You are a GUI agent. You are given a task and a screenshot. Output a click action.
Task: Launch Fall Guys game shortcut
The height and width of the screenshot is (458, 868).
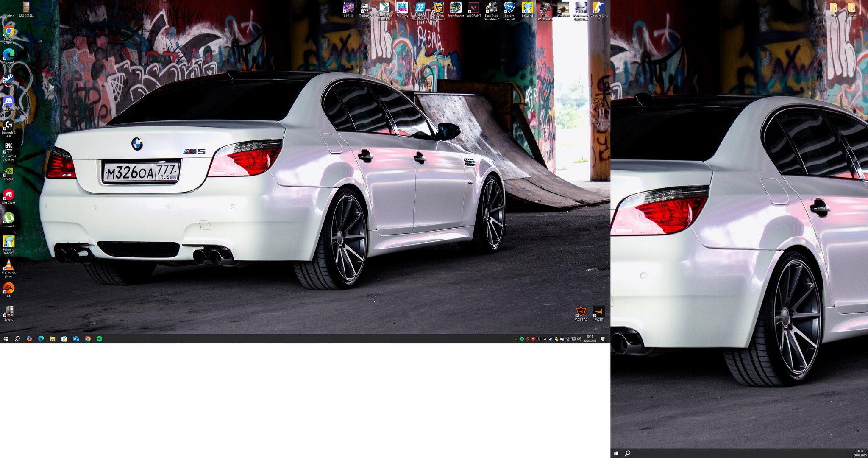pyautogui.click(x=402, y=9)
